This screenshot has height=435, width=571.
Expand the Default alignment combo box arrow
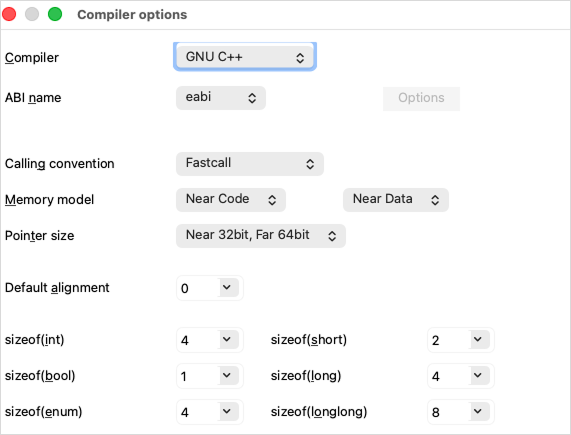pos(228,288)
